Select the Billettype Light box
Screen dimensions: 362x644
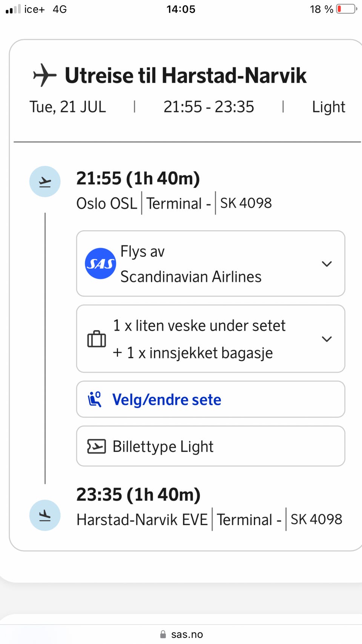click(x=210, y=446)
